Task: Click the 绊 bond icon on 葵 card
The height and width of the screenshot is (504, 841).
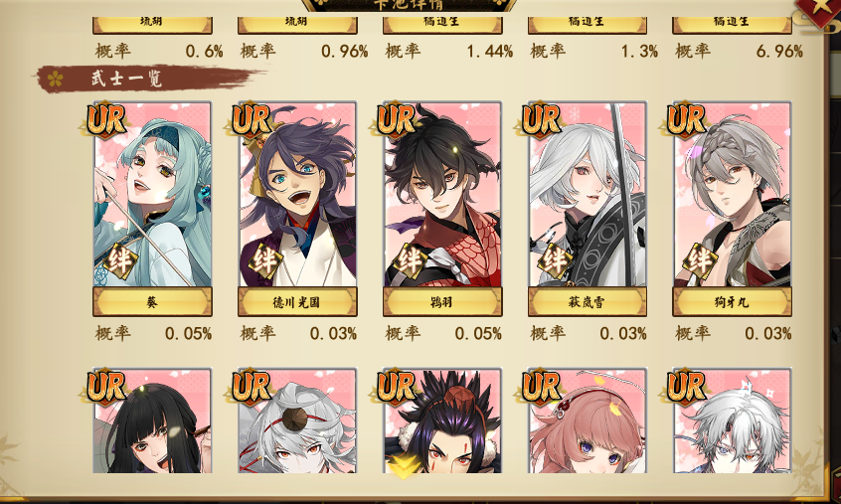Action: (119, 261)
